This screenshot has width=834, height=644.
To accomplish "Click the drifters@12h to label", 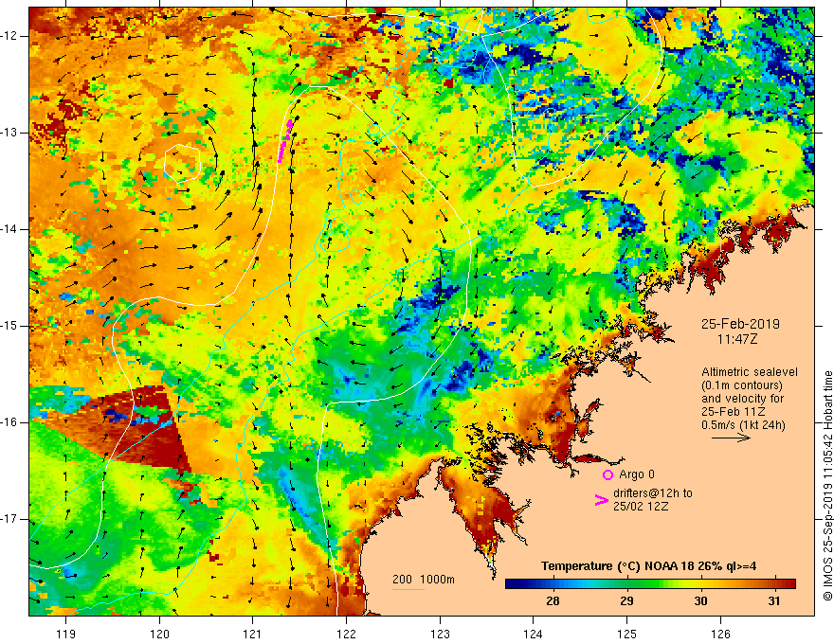I will pyautogui.click(x=653, y=493).
